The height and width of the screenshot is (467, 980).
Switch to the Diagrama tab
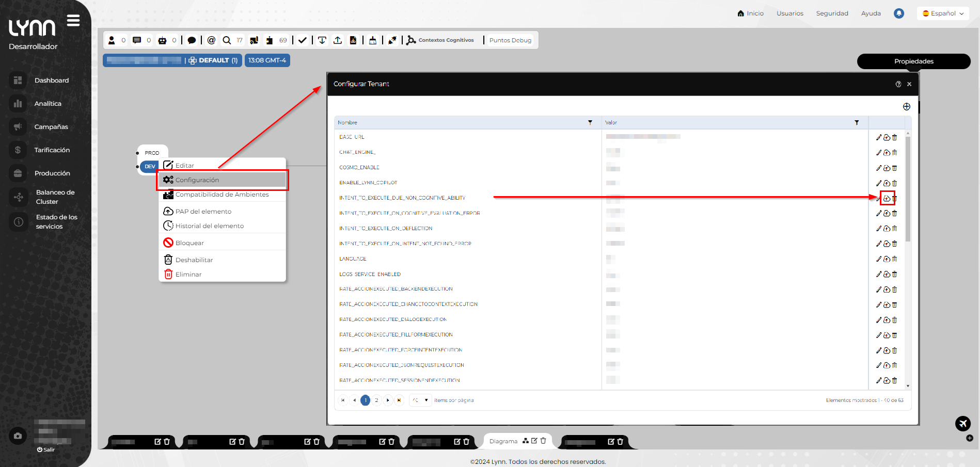(503, 441)
